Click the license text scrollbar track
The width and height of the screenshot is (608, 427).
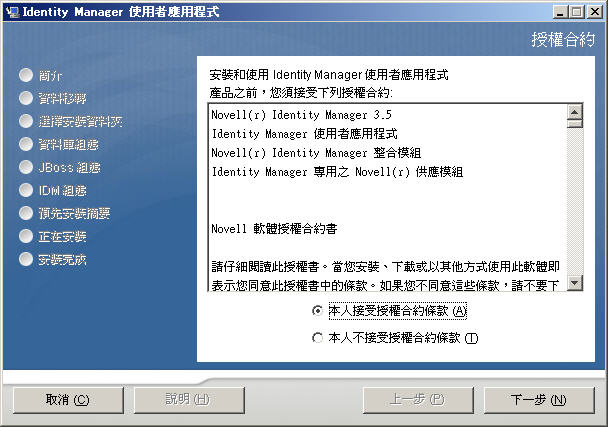click(575, 202)
